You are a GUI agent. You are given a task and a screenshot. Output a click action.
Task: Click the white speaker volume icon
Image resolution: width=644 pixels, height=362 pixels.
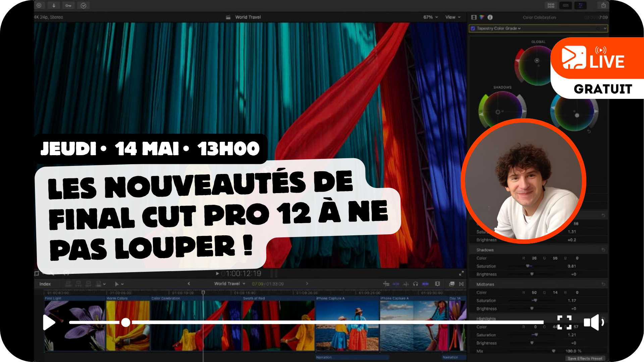(x=594, y=322)
